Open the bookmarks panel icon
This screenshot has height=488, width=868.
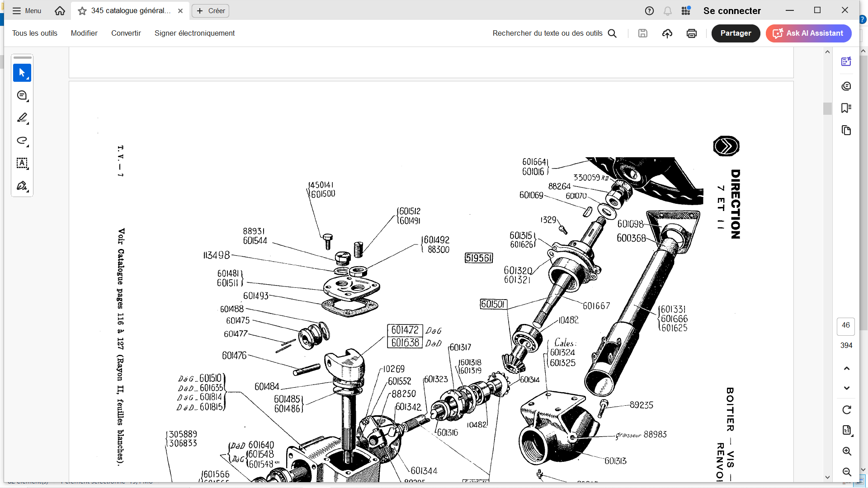pyautogui.click(x=846, y=108)
